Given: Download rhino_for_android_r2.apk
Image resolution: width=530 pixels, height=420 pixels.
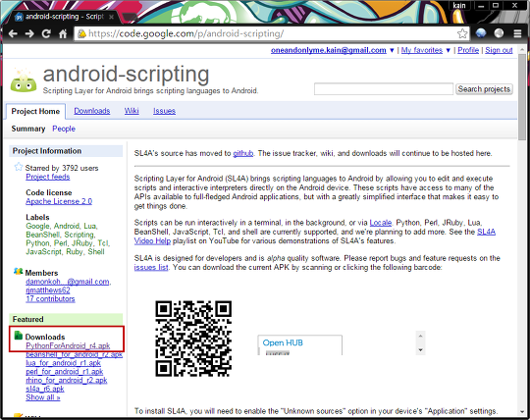Looking at the screenshot, I should pos(67,380).
